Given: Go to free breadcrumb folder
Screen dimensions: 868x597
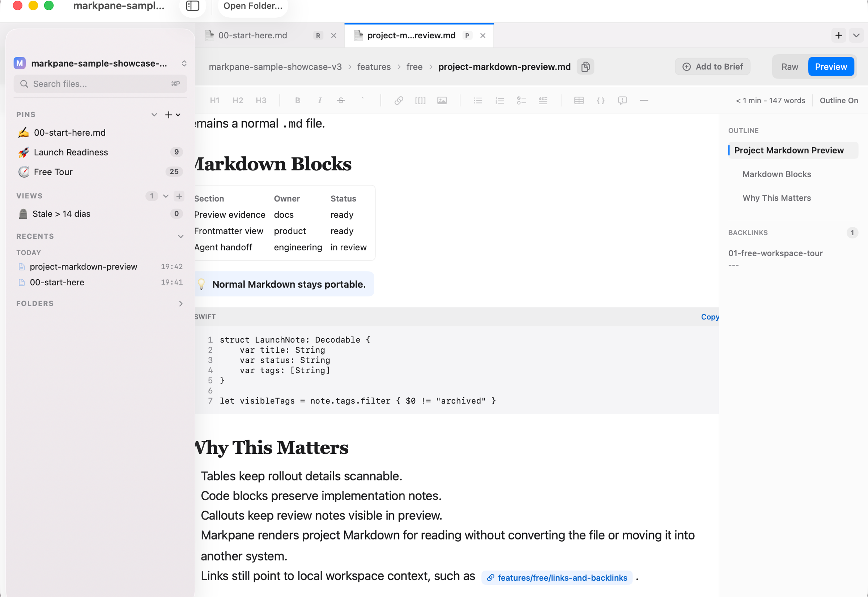Looking at the screenshot, I should [x=414, y=67].
